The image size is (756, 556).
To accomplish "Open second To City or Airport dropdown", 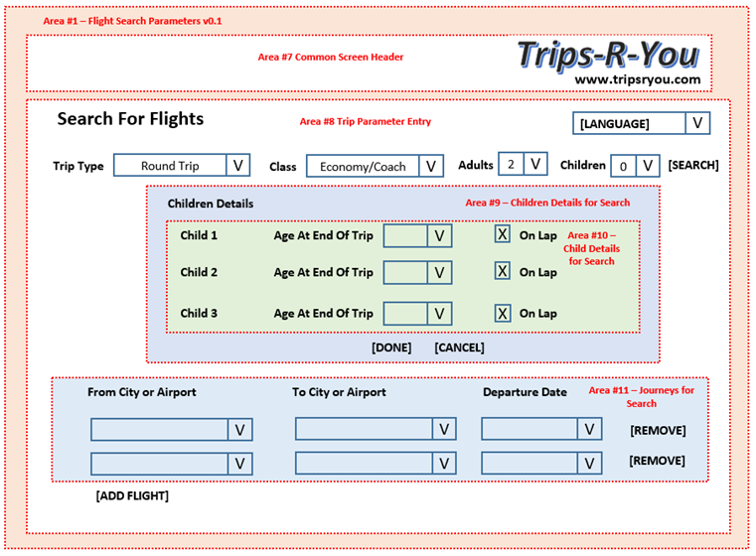I will point(444,464).
